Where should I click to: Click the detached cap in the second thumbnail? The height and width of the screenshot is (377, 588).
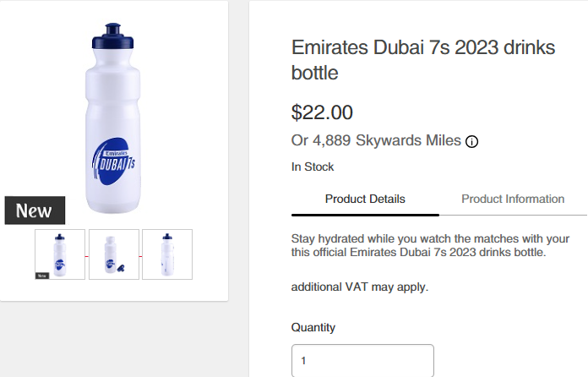click(x=122, y=268)
